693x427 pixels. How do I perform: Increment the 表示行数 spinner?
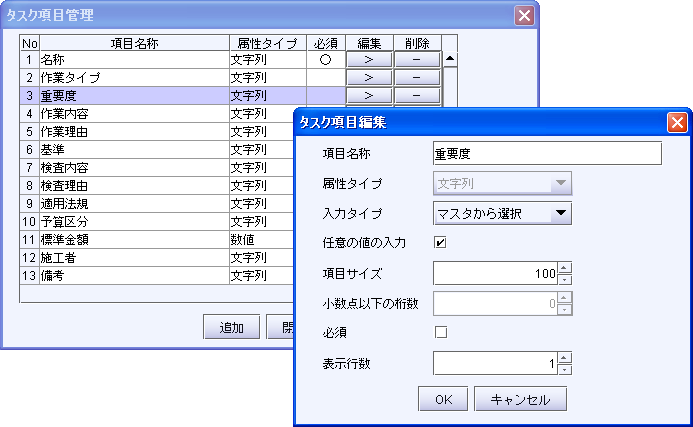point(565,357)
